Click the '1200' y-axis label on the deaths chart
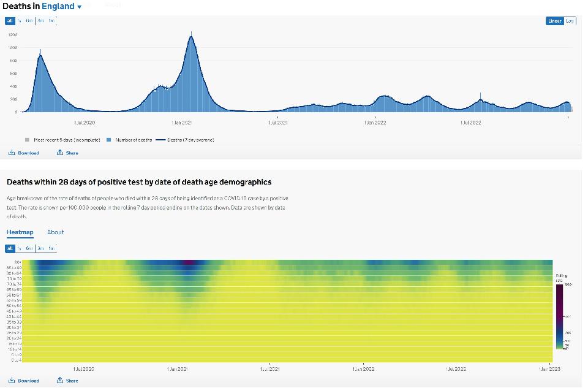The image size is (588, 388). tap(13, 34)
